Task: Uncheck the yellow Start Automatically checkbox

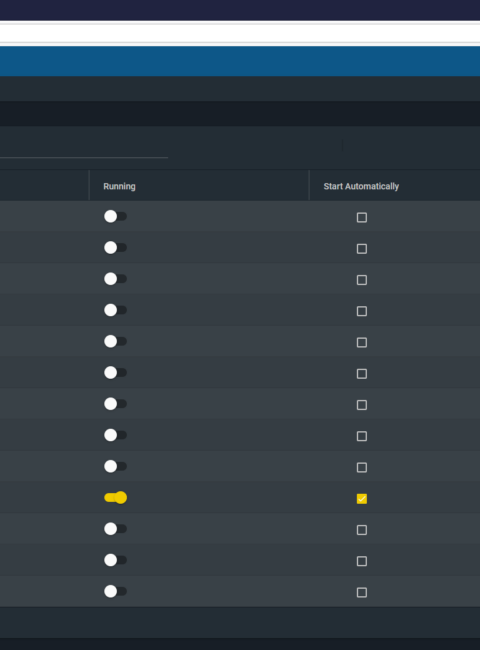Action: [362, 499]
